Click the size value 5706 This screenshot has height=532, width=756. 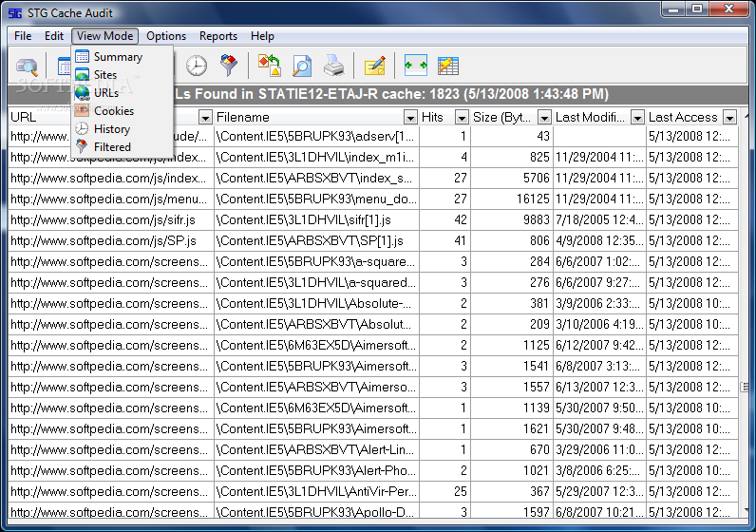(537, 178)
